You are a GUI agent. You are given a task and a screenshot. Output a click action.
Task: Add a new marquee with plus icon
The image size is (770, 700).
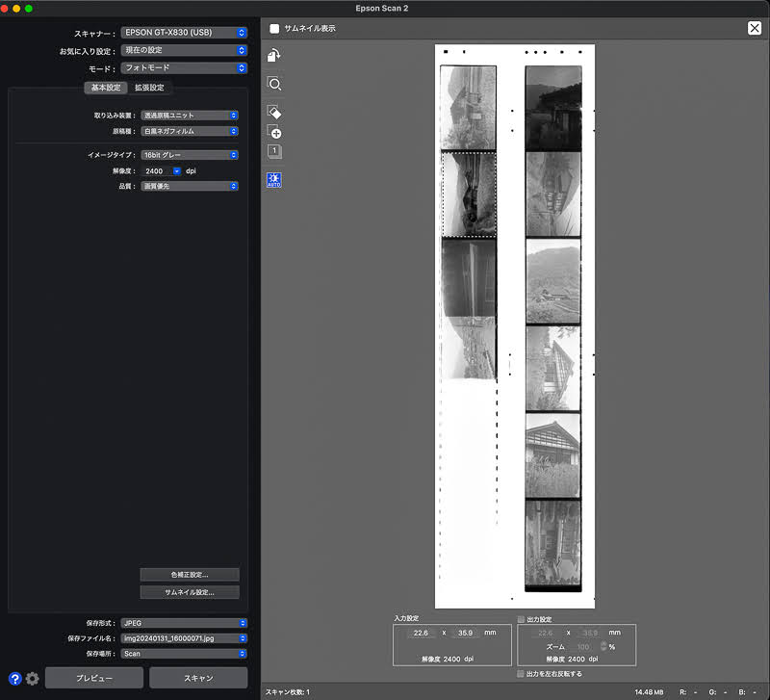coord(274,132)
